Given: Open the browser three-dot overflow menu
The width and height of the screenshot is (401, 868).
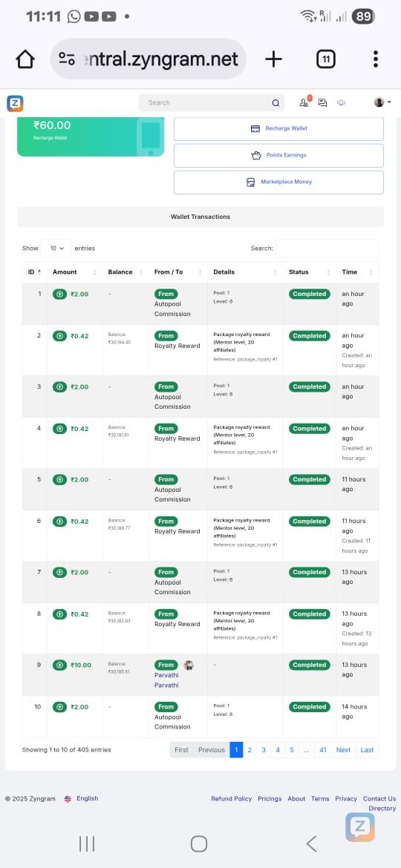Looking at the screenshot, I should (x=376, y=59).
